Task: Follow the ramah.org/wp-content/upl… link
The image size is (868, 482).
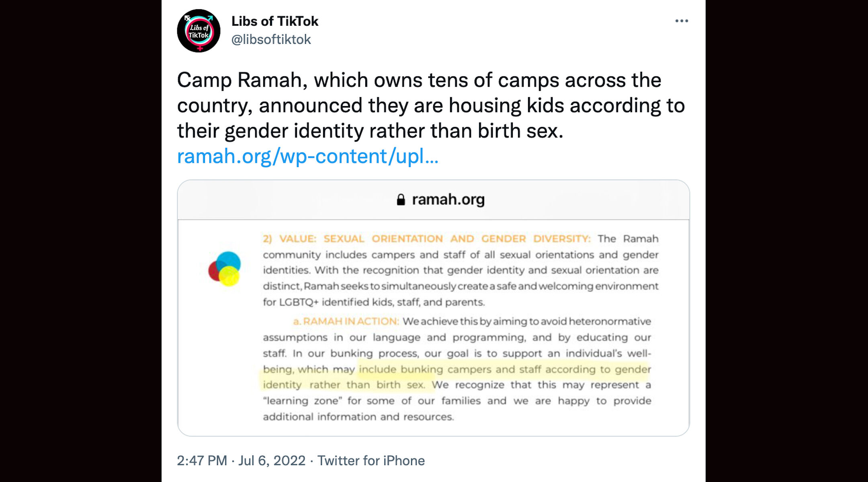Action: coord(308,156)
